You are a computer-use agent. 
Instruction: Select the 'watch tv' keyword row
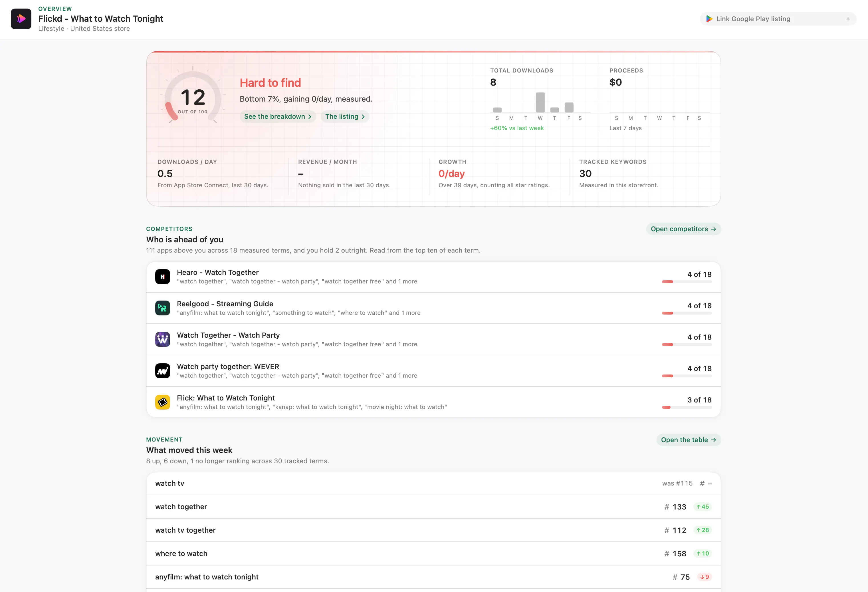coord(433,484)
